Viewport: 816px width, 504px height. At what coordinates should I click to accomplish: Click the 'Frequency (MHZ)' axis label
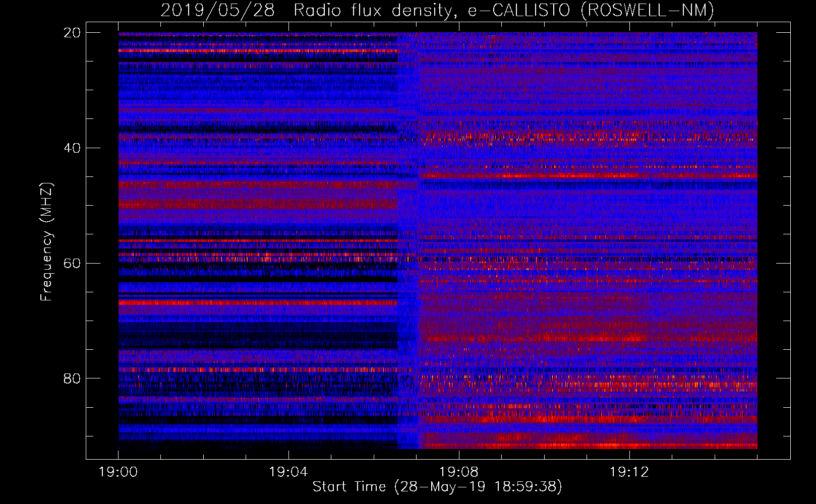(46, 242)
